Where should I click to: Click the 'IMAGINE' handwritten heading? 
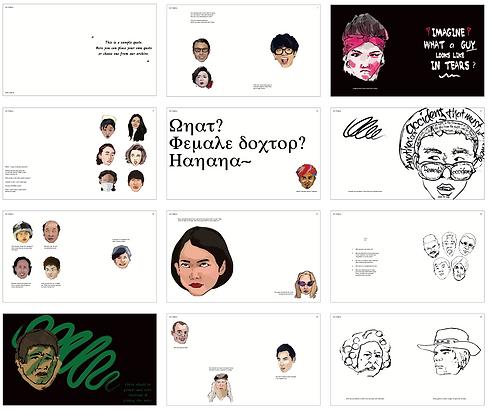(448, 32)
